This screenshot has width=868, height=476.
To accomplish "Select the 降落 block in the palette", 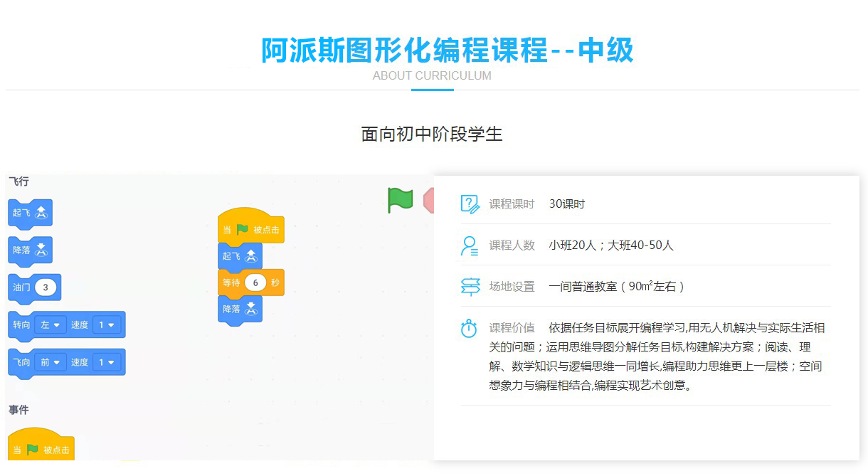I will [x=30, y=250].
